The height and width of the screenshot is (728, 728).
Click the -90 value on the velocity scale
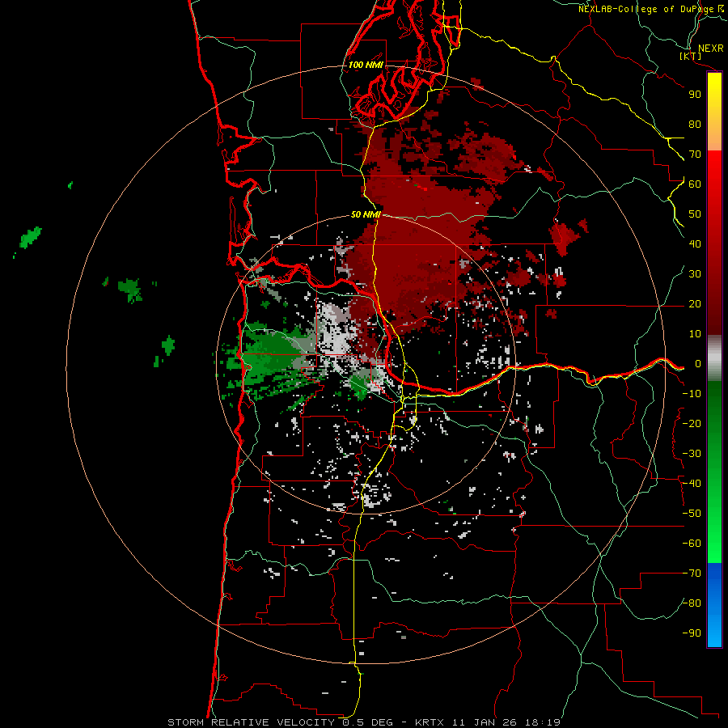tap(692, 633)
